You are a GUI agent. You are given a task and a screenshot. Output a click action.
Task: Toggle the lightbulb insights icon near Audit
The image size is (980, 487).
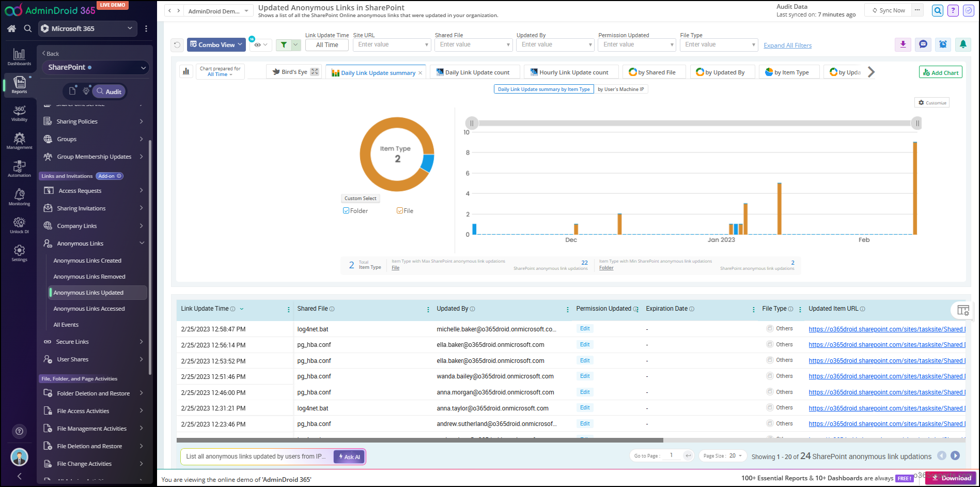pos(86,91)
